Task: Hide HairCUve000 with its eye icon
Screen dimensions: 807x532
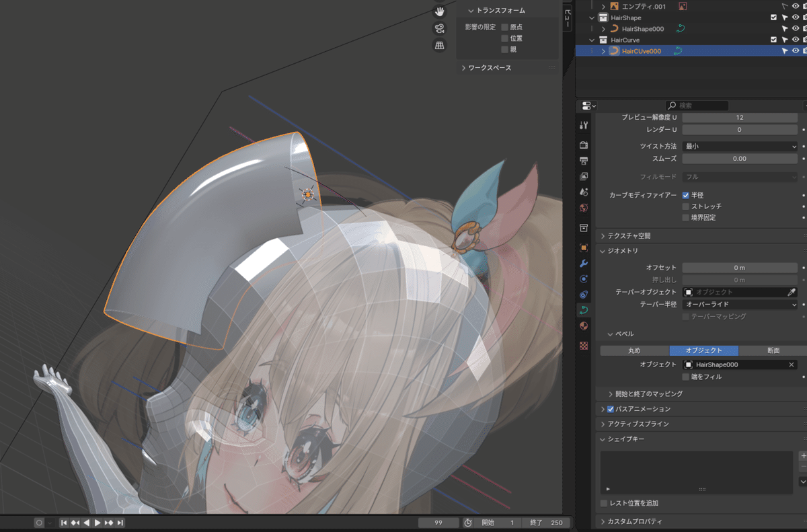Action: tap(796, 51)
